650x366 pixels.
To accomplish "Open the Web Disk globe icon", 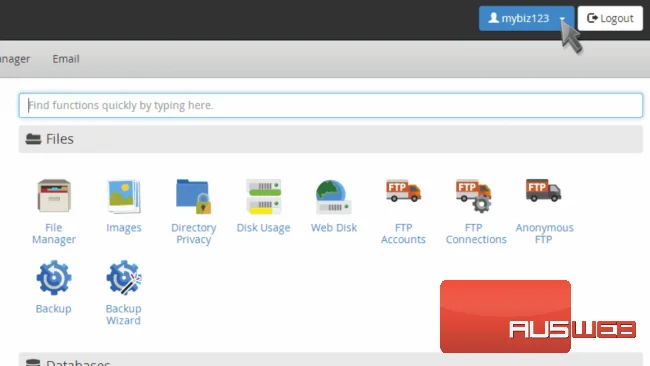I will click(x=333, y=196).
